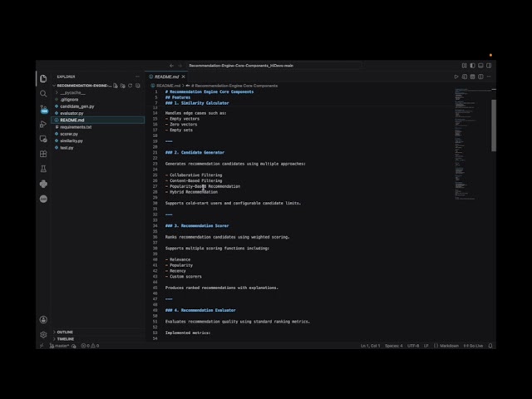Close the README.md tab
This screenshot has width=532, height=399.
pos(183,76)
